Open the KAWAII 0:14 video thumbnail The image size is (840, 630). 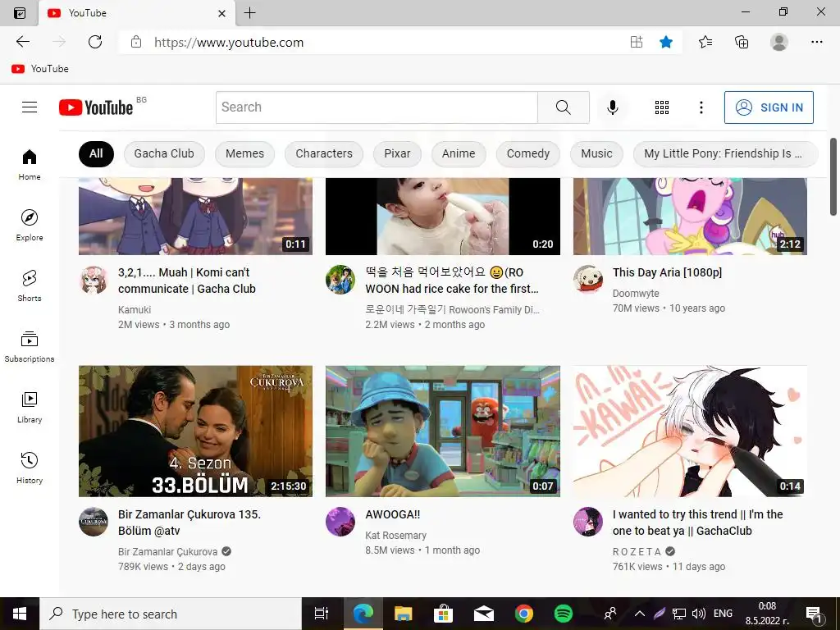click(x=690, y=431)
